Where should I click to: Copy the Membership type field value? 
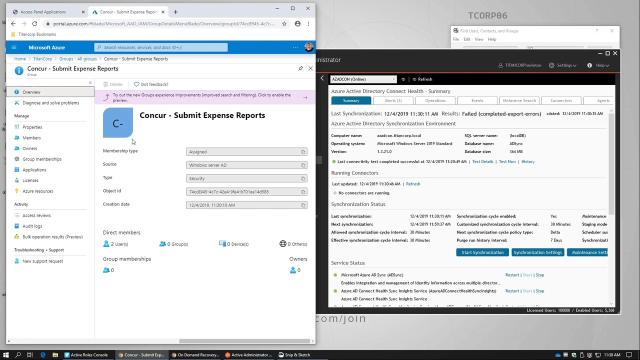(303, 152)
